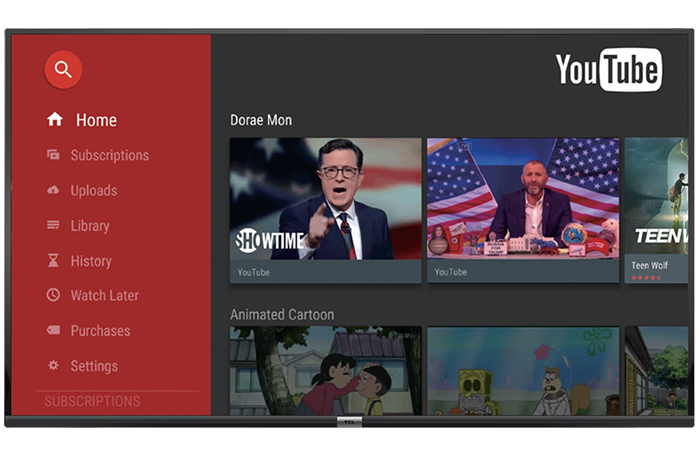Click the Uploads cloud icon
This screenshot has height=469, width=700.
54,190
